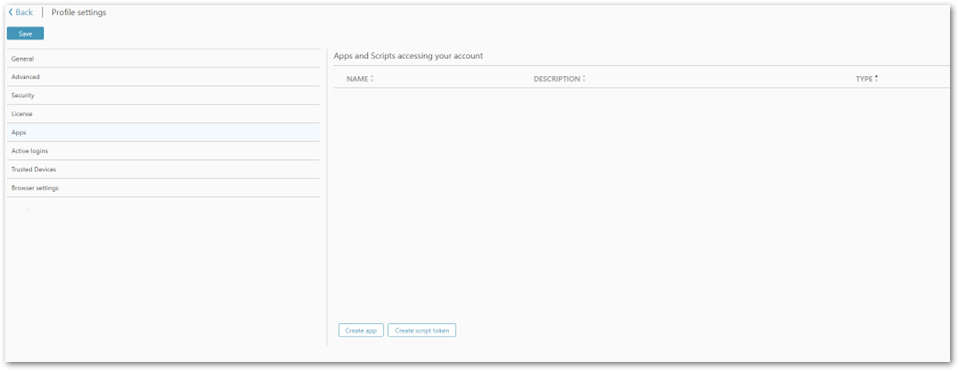This screenshot has width=959, height=371.
Task: Open the Active logins section
Action: pos(163,151)
